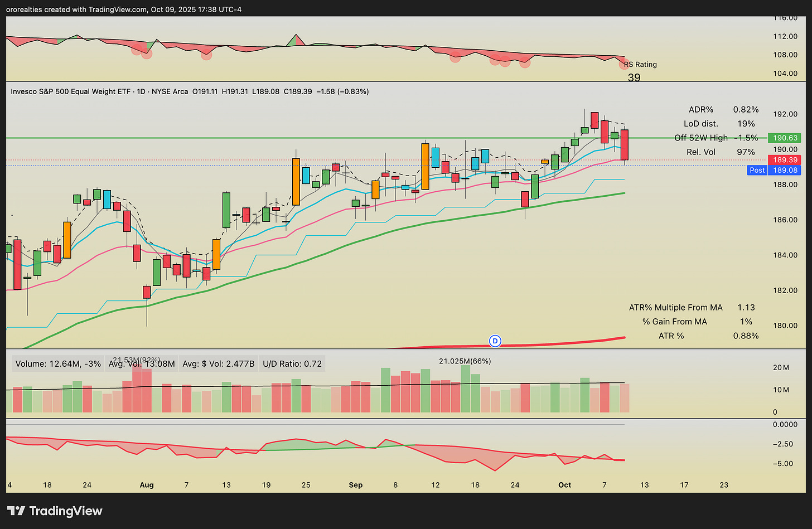Click the ATR% Multiple From MA value 1.13
This screenshot has width=812, height=529.
746,308
